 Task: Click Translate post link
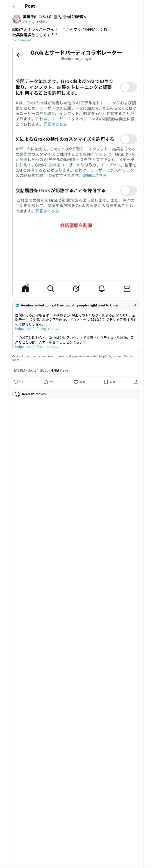point(22,40)
